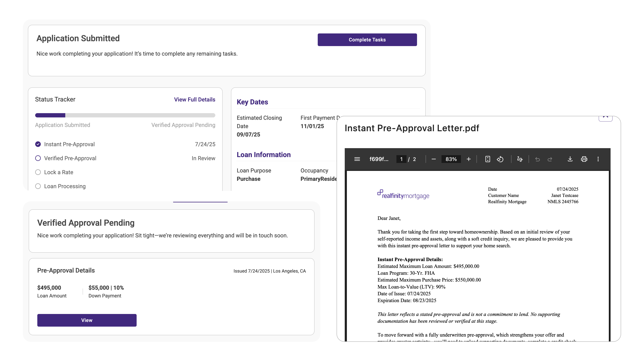Select the Instant Pre-Approval checked step
The height and width of the screenshot is (362, 644).
(38, 144)
